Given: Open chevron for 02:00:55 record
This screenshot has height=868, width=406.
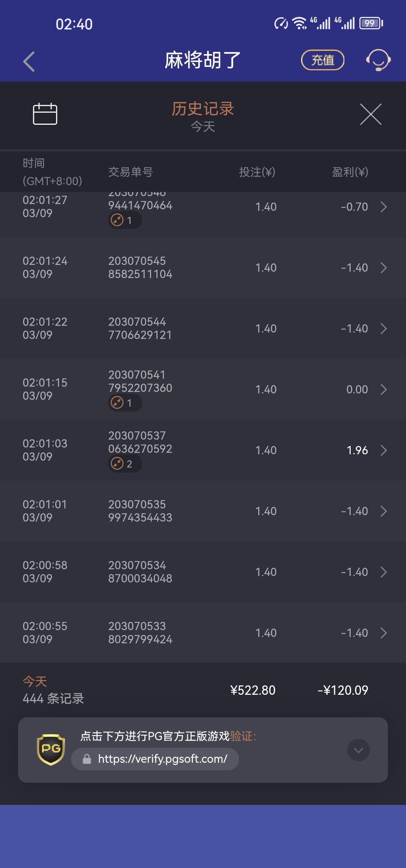Looking at the screenshot, I should (383, 633).
